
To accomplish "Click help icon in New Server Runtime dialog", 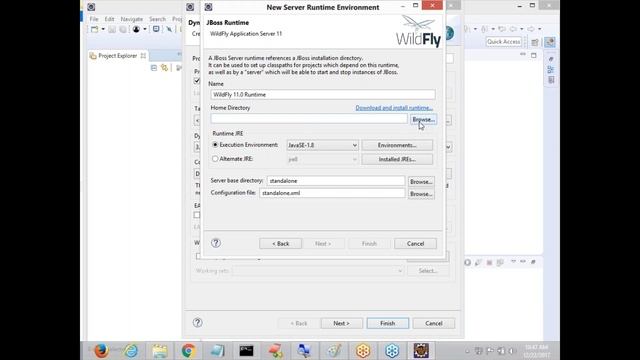I will pyautogui.click(x=216, y=243).
